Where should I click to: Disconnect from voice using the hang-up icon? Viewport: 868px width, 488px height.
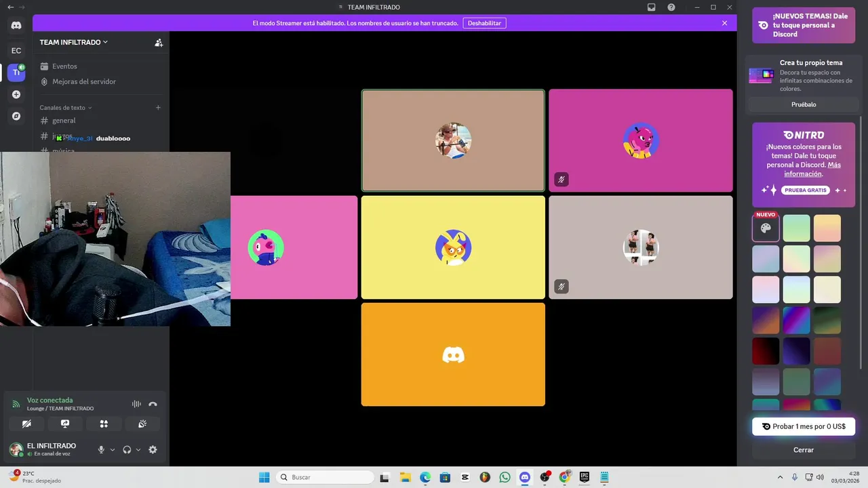153,404
